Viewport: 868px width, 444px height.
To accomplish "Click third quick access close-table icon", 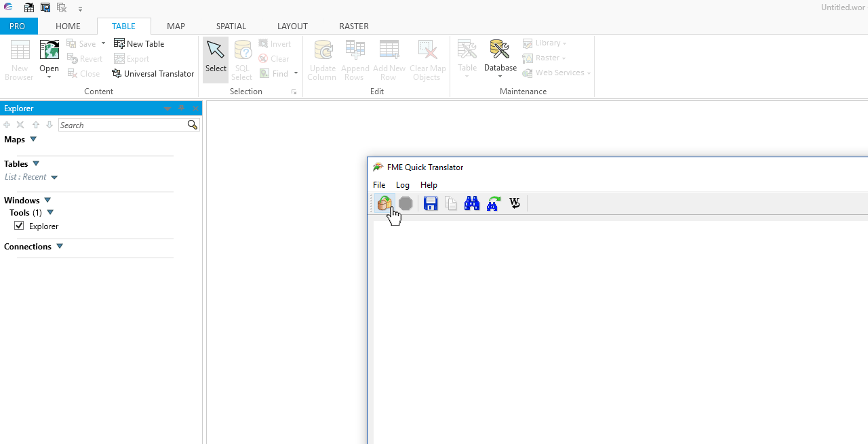I will click(x=62, y=8).
